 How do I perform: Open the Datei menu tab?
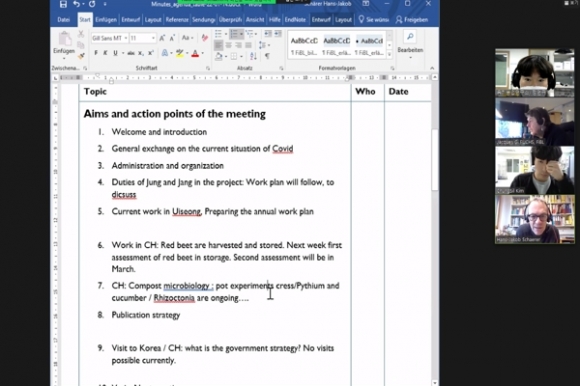point(64,20)
